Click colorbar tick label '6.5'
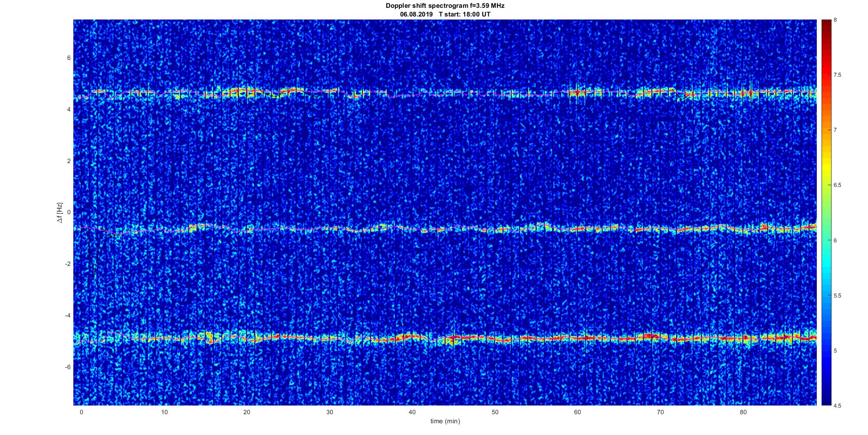 837,185
